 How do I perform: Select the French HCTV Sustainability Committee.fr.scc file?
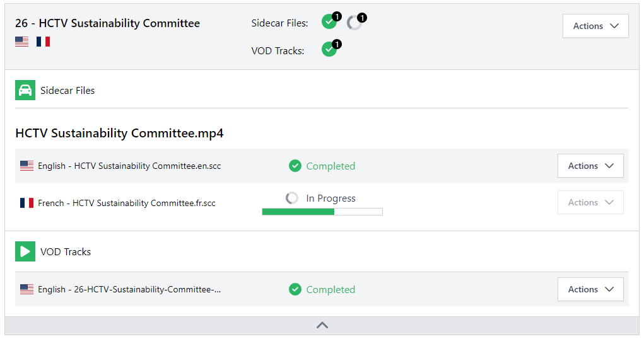tap(126, 203)
